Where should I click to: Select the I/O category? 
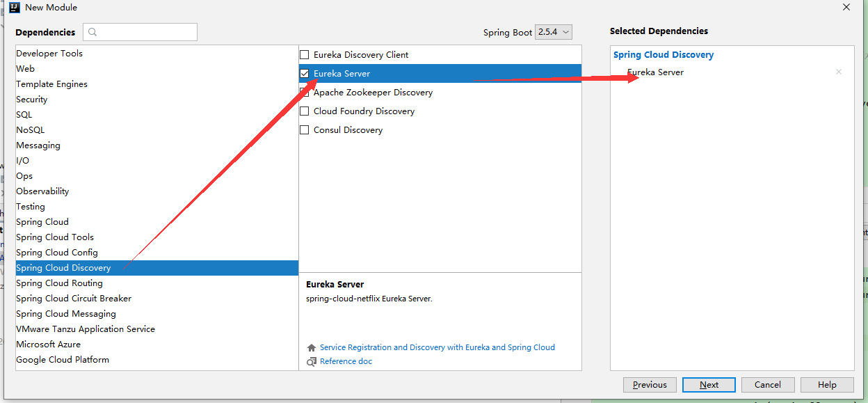pos(157,161)
